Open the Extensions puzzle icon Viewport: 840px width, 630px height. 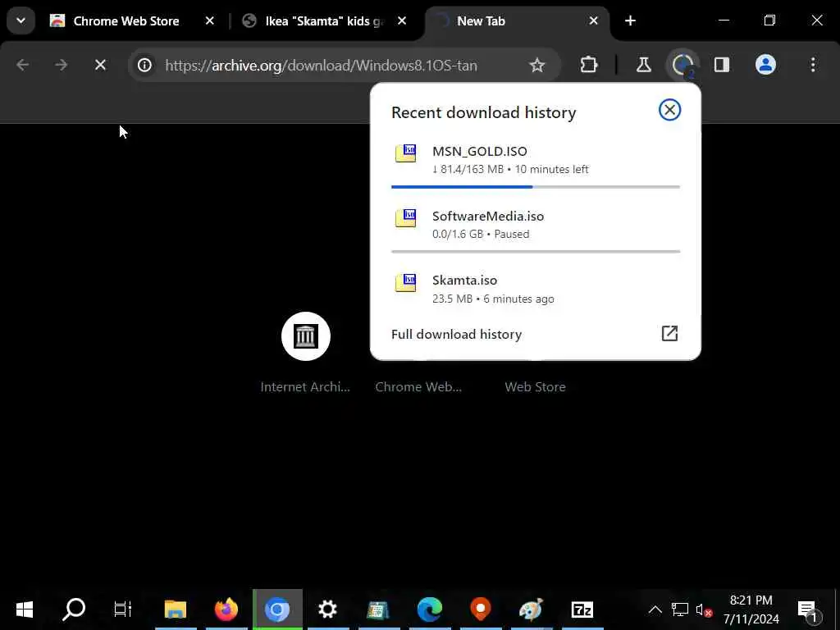589,66
